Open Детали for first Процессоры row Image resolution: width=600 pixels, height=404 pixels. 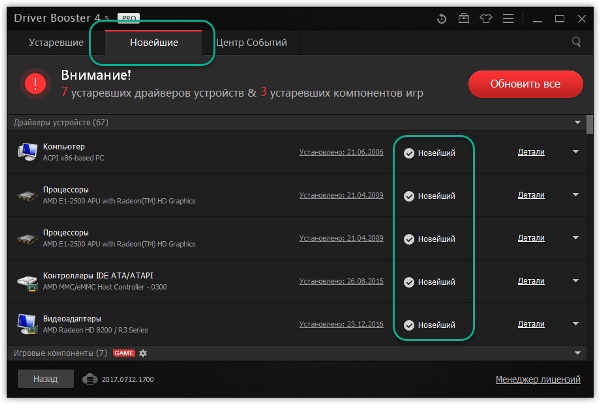531,195
